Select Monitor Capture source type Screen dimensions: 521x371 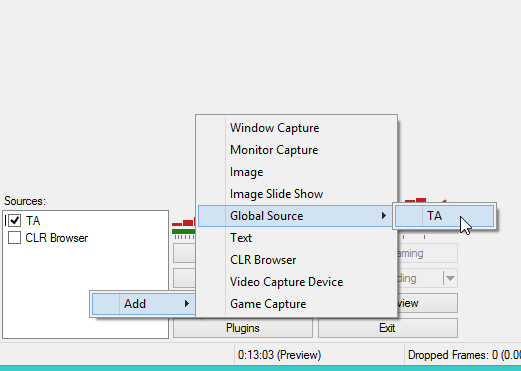(x=297, y=150)
